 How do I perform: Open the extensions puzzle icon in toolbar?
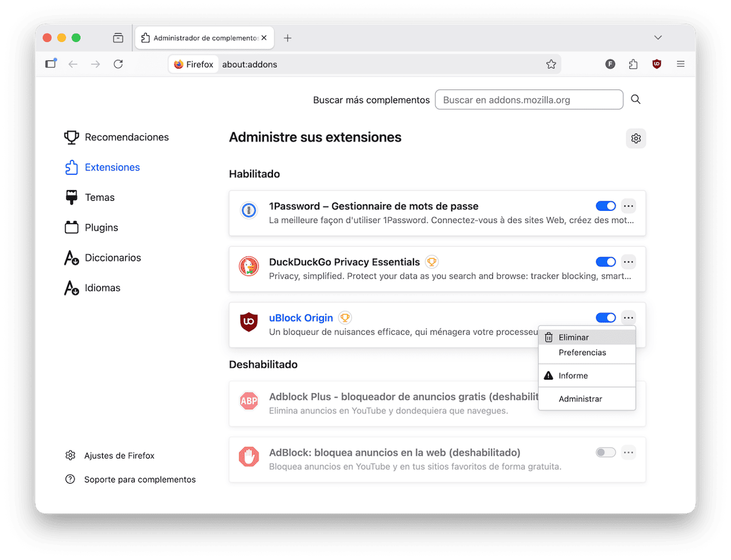coord(633,64)
